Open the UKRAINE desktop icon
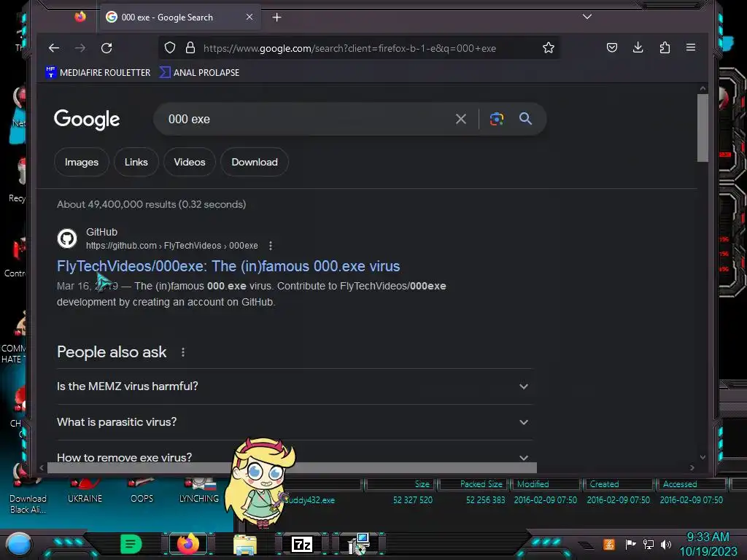The height and width of the screenshot is (560, 747). point(85,491)
